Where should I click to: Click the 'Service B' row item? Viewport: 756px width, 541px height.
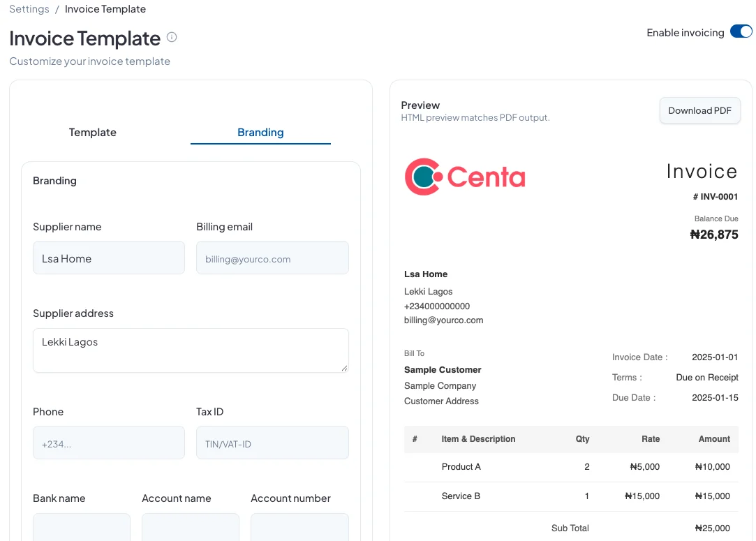click(461, 496)
